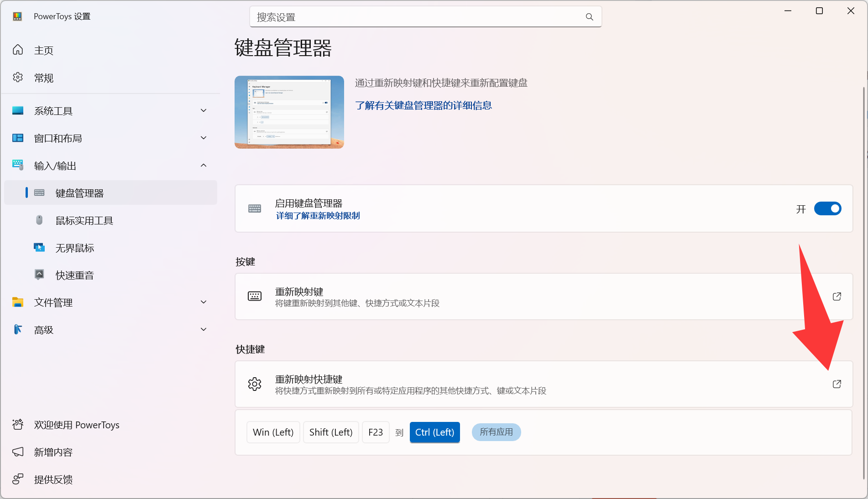The width and height of the screenshot is (868, 499).
Task: Click the vertical scrollbar on right
Action: tap(863, 283)
